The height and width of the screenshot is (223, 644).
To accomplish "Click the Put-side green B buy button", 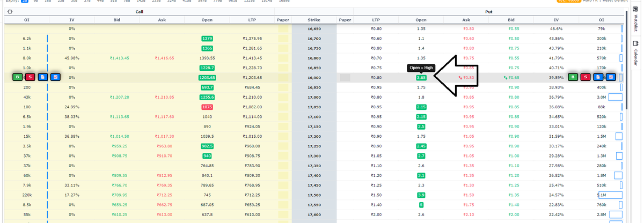I will click(x=573, y=77).
